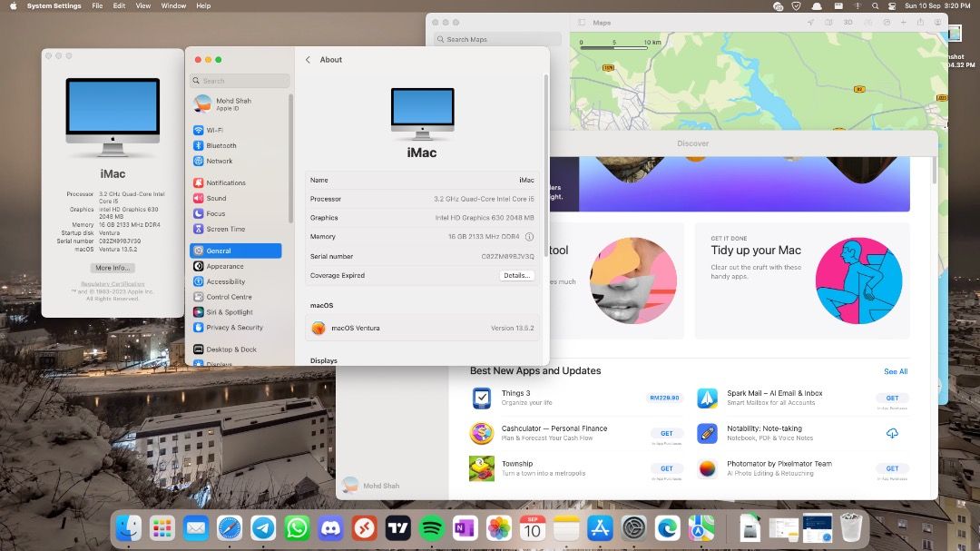Screen dimensions: 980x551
Task: Switch Maps to 3D view
Action: pyautogui.click(x=848, y=22)
